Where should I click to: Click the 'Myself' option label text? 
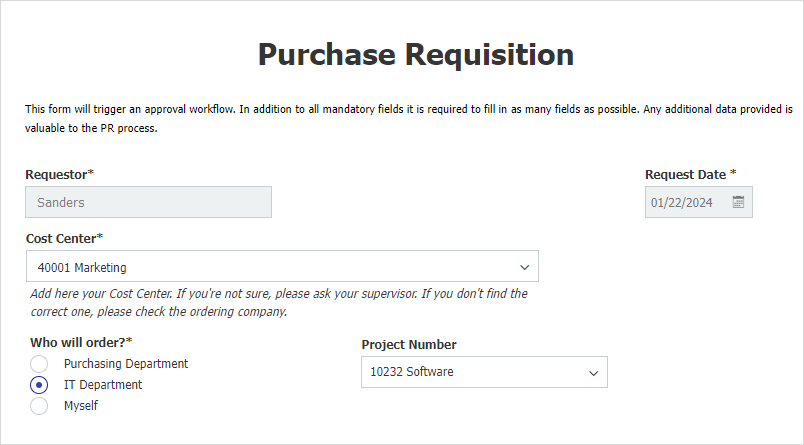pyautogui.click(x=81, y=406)
